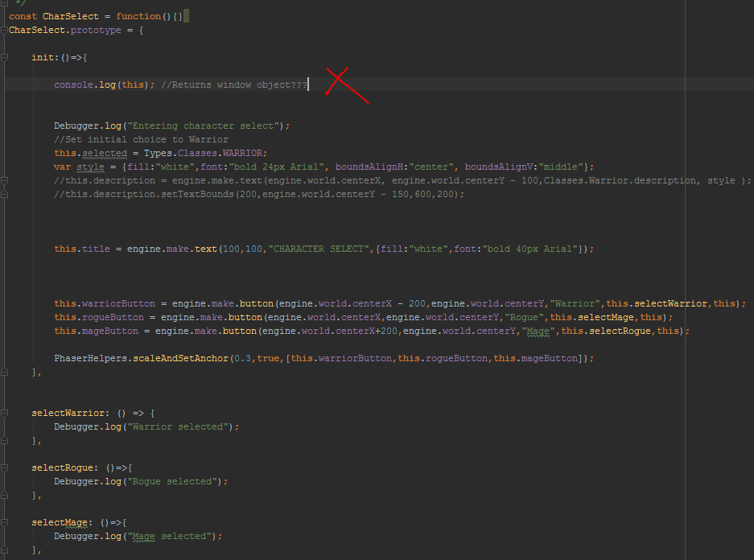
Task: Click the 0.3 scale number
Action: point(242,359)
